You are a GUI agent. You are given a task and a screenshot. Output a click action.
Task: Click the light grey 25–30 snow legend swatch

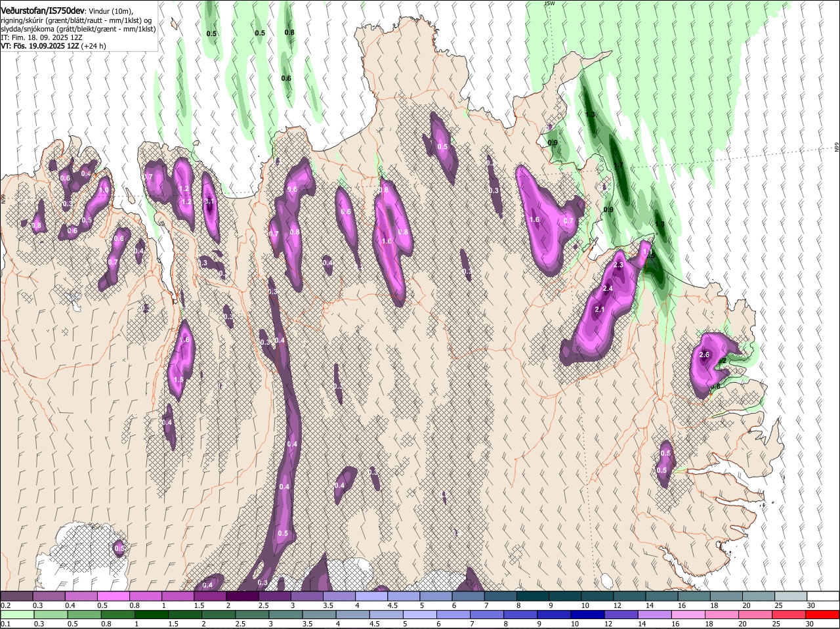(791, 596)
